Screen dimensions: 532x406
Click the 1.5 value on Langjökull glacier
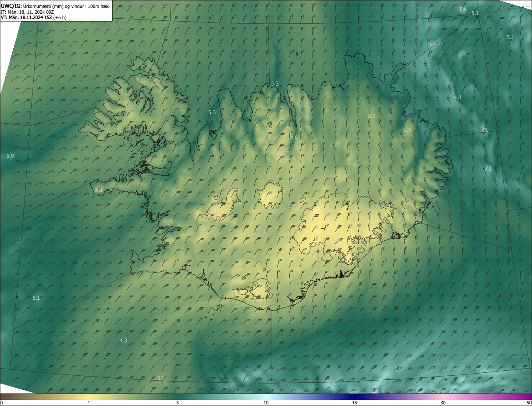215,212
